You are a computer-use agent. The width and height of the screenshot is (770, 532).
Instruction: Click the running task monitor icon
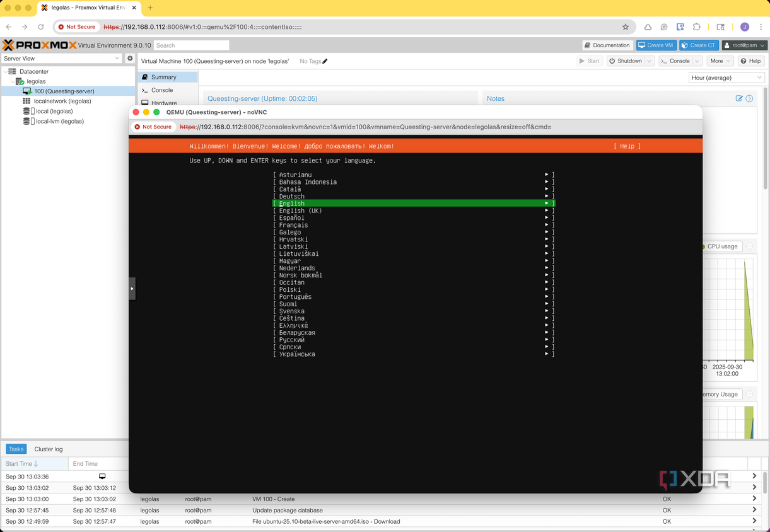pos(102,477)
